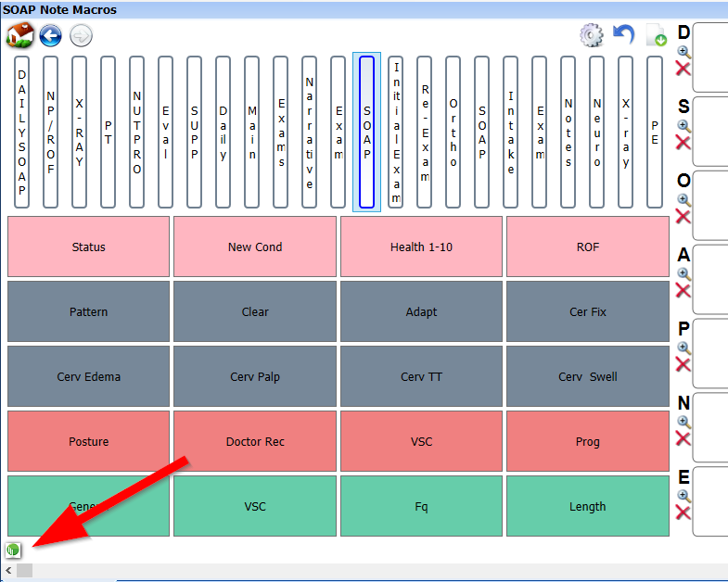The width and height of the screenshot is (728, 582).
Task: Open the Narrative tab
Action: click(x=309, y=132)
